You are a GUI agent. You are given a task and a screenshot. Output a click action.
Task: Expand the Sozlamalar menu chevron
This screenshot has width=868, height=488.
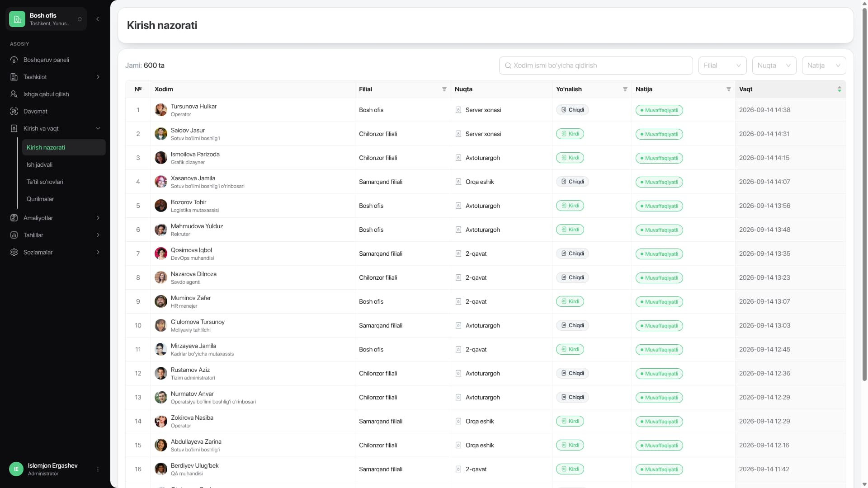coord(98,252)
